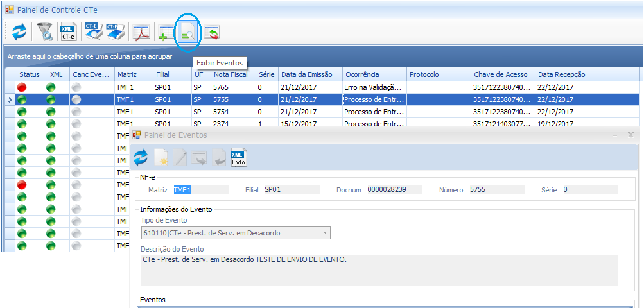
Task: Open the XML Evto. icon
Action: point(239,157)
